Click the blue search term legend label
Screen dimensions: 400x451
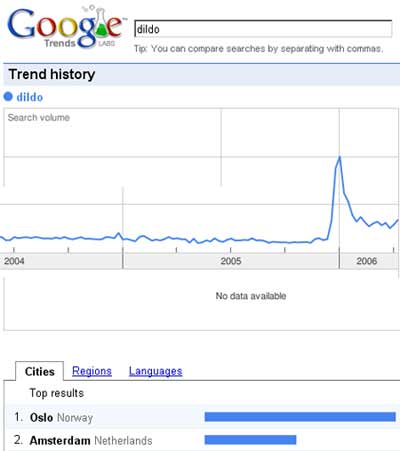pos(30,97)
